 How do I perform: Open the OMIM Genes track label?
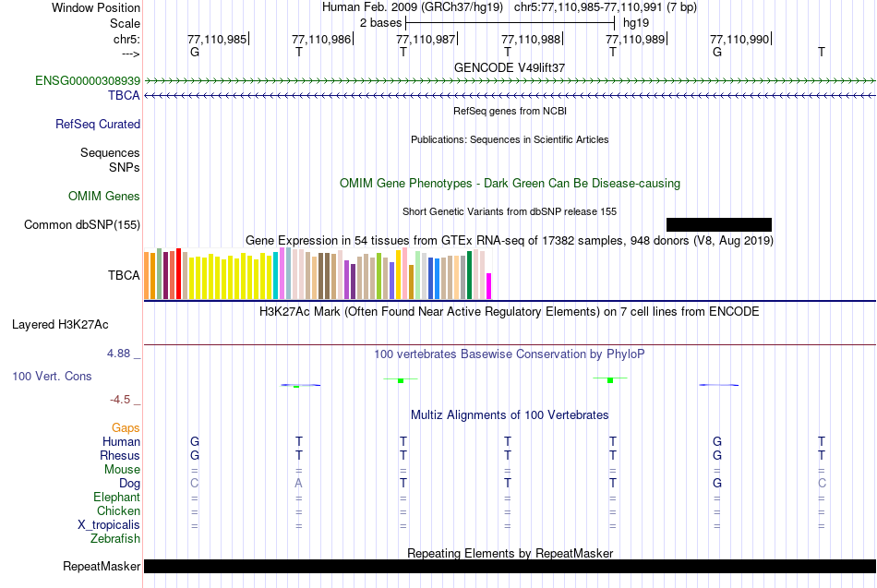(x=104, y=196)
